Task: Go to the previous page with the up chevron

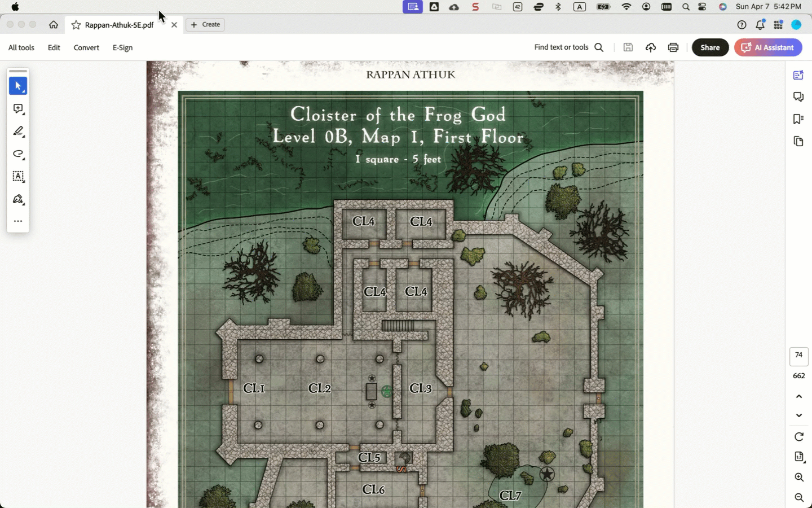Action: (x=799, y=396)
